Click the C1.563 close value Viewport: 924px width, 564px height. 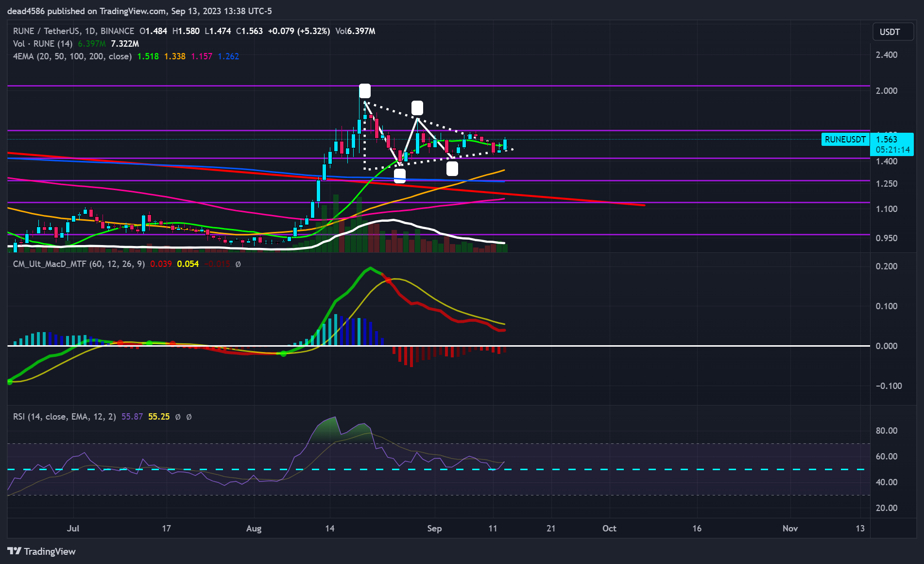(x=249, y=31)
